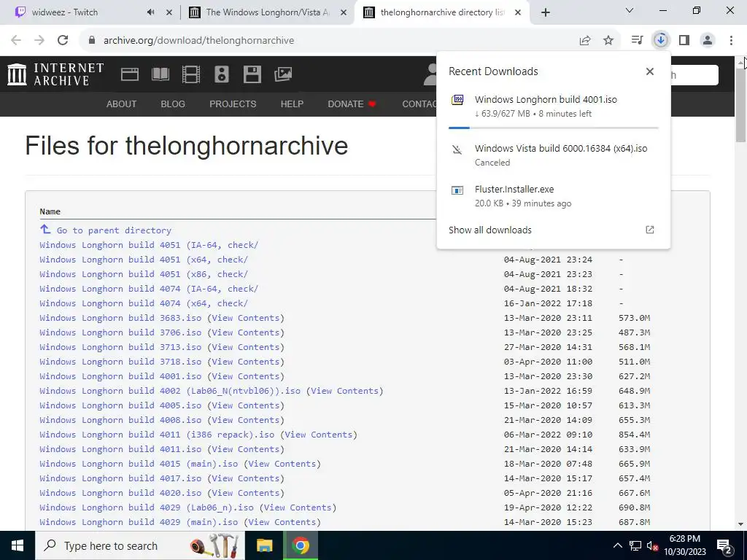Image resolution: width=747 pixels, height=560 pixels.
Task: Open the ABOUT menu item
Action: click(122, 104)
